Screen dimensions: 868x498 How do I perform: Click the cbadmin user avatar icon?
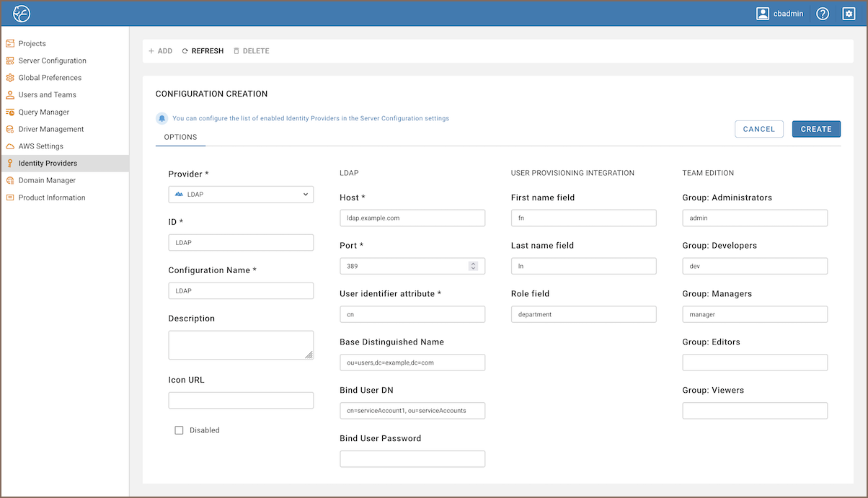[763, 14]
